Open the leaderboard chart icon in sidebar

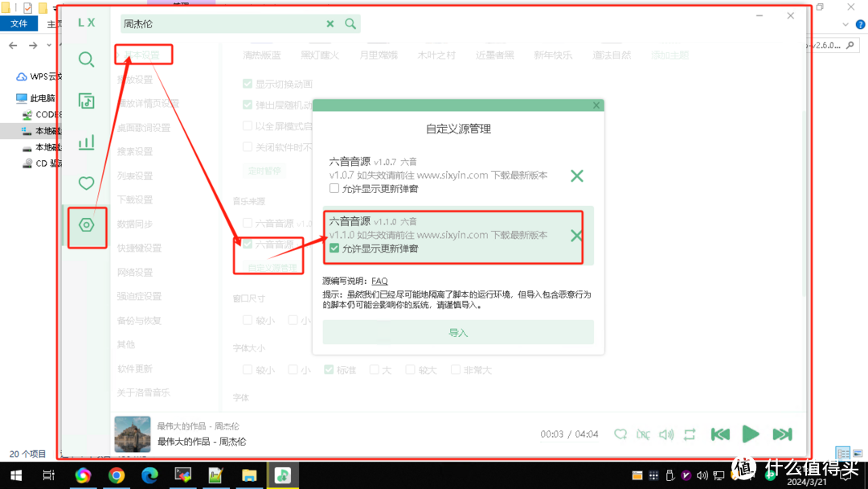[x=86, y=142]
